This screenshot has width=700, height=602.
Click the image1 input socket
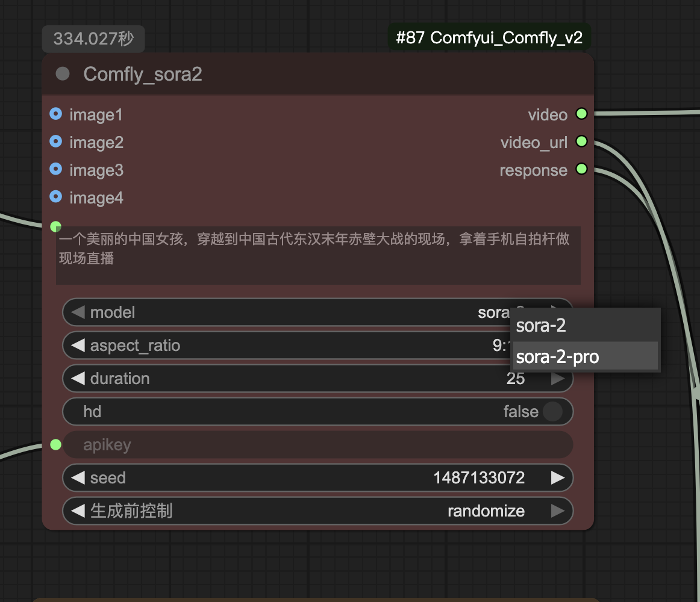[x=56, y=114]
